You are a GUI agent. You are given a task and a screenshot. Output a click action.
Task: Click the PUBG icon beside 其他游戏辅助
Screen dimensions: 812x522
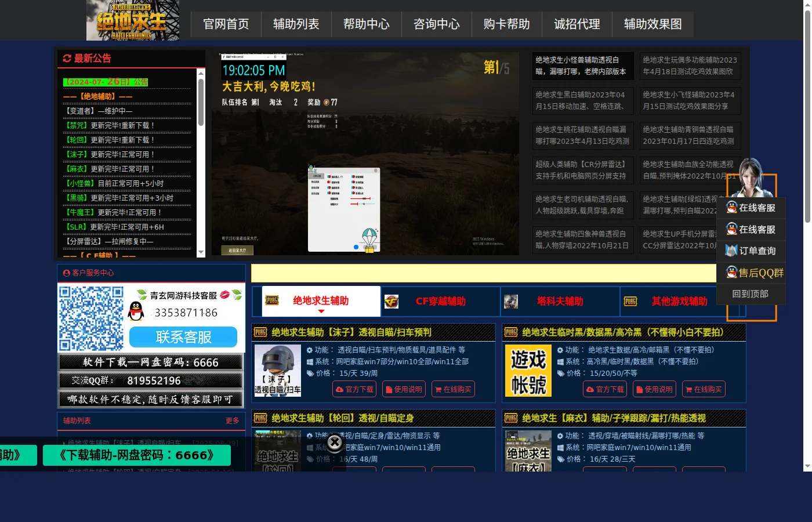(630, 301)
